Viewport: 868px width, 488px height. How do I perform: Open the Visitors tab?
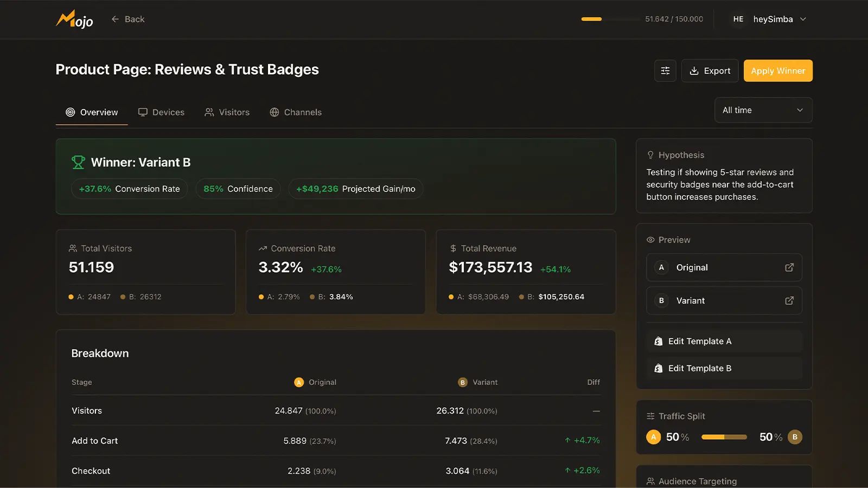tap(227, 112)
